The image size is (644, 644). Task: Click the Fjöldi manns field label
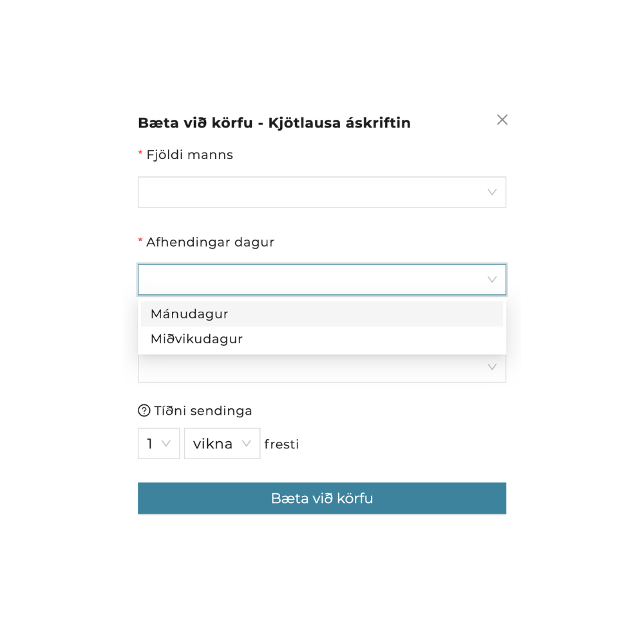189,155
